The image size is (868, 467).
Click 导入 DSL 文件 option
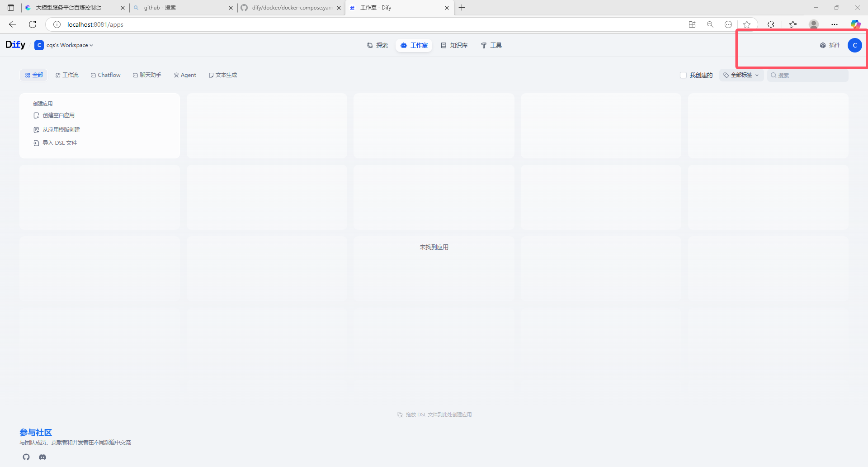60,143
